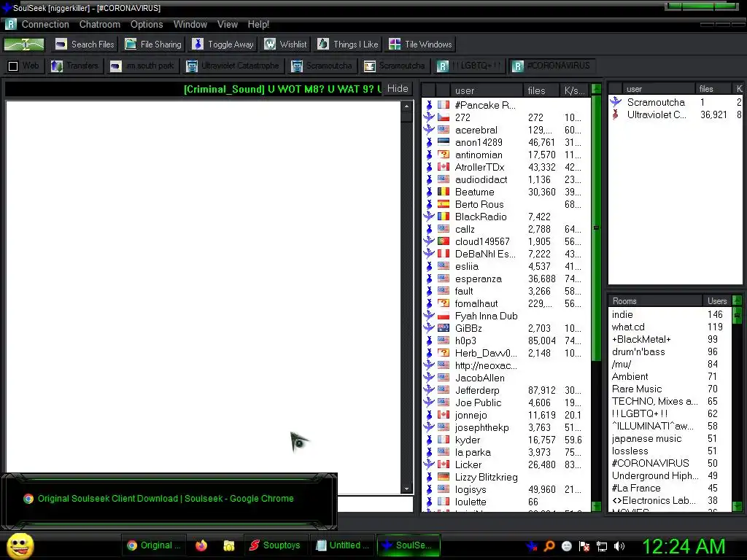Click the green bandwidth graph icon in toolbar

[24, 44]
